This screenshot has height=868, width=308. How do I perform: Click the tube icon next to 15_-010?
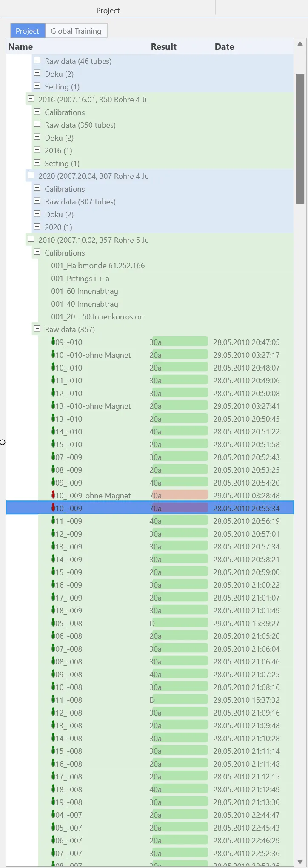(53, 444)
